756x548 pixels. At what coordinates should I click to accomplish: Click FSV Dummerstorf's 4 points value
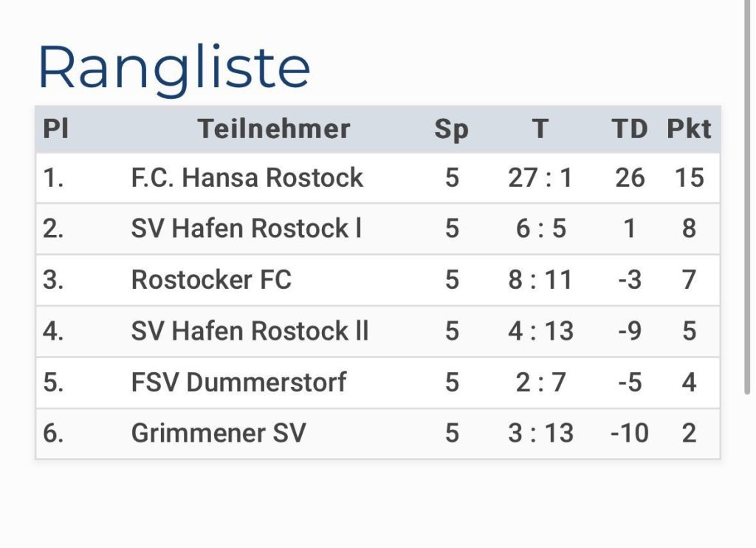tap(689, 382)
